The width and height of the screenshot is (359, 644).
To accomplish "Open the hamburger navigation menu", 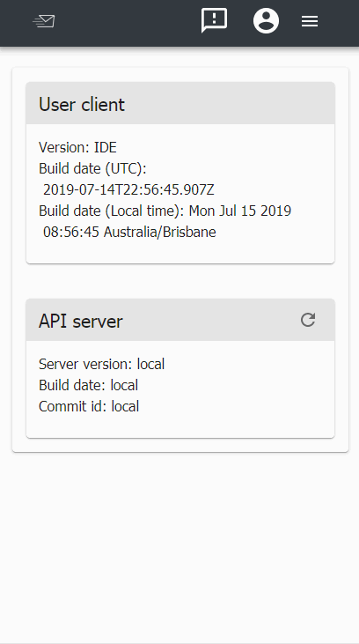I will point(310,21).
